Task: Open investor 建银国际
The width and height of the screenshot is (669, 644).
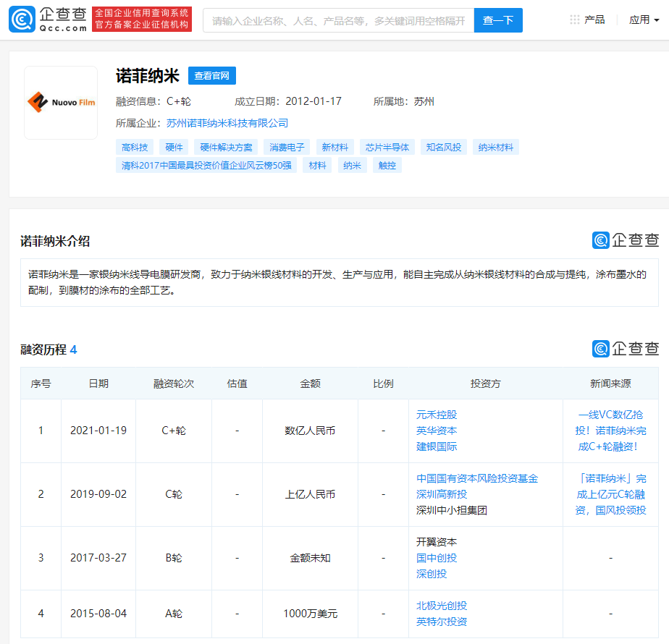Action: (x=437, y=446)
